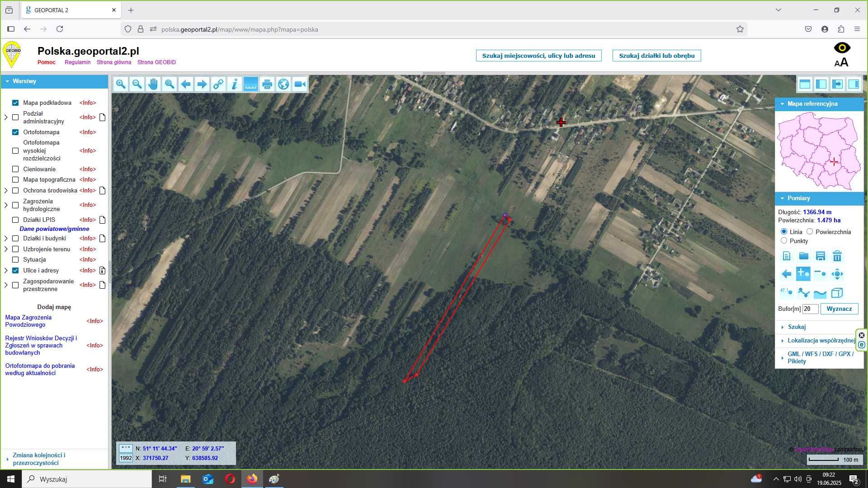Expand Lokalizacja współrzędnej section
The image size is (868, 488).
pyautogui.click(x=819, y=341)
